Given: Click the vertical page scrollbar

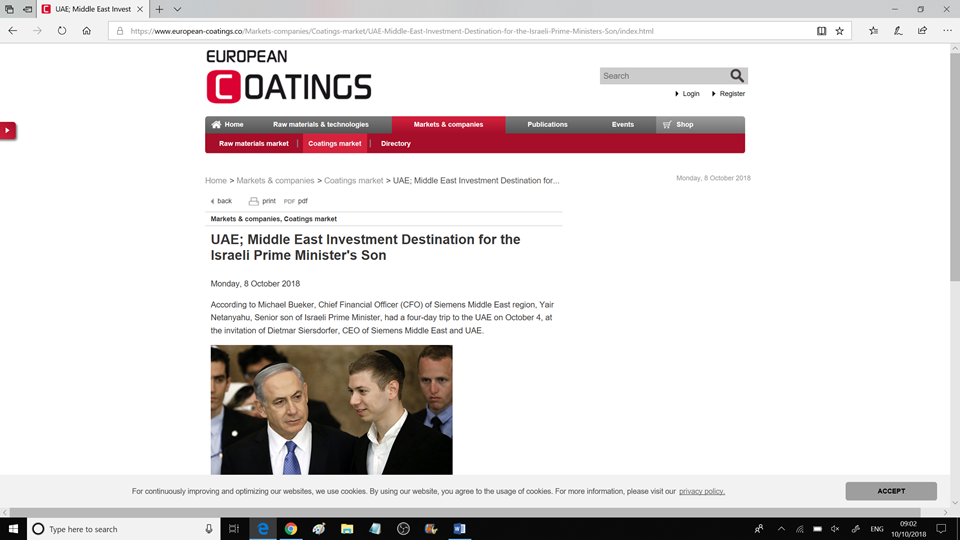Looking at the screenshot, I should (954, 165).
